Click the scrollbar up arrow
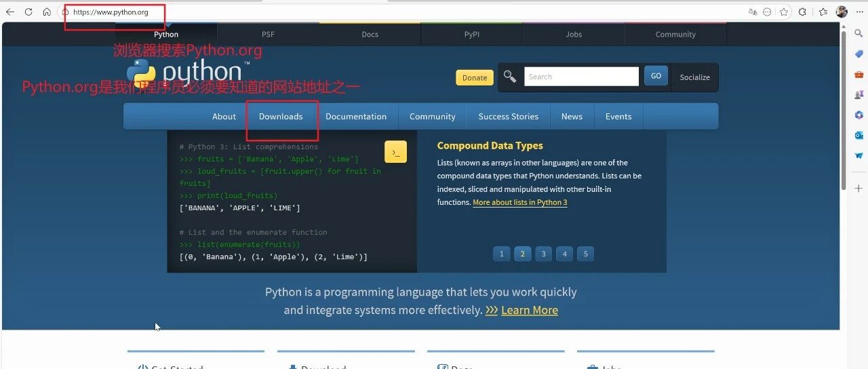 [x=844, y=26]
